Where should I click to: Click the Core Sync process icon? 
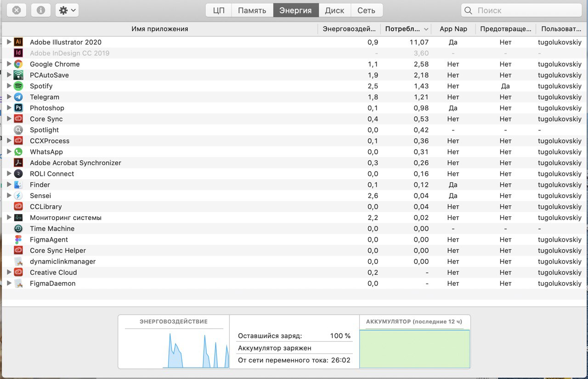(18, 119)
